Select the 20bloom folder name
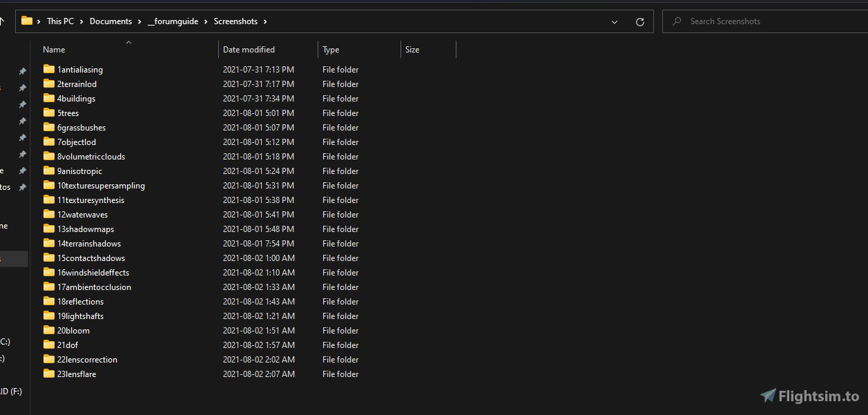Viewport: 868px width, 415px height. click(x=73, y=330)
